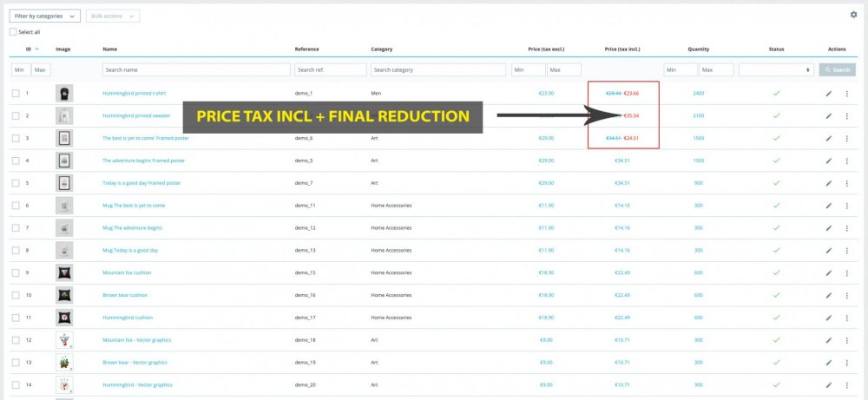Click edit pencil for Hummingbird cushion
This screenshot has height=400, width=868.
pyautogui.click(x=829, y=318)
